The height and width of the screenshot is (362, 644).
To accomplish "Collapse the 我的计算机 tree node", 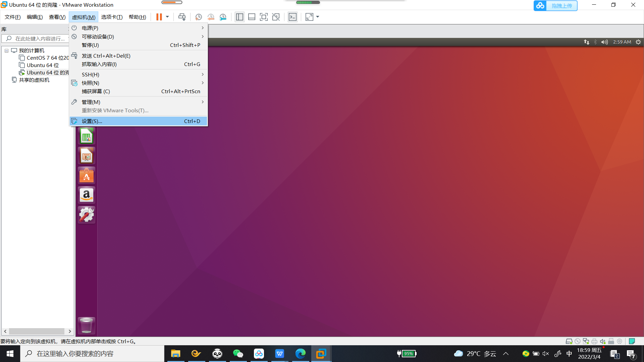I will coord(6,50).
